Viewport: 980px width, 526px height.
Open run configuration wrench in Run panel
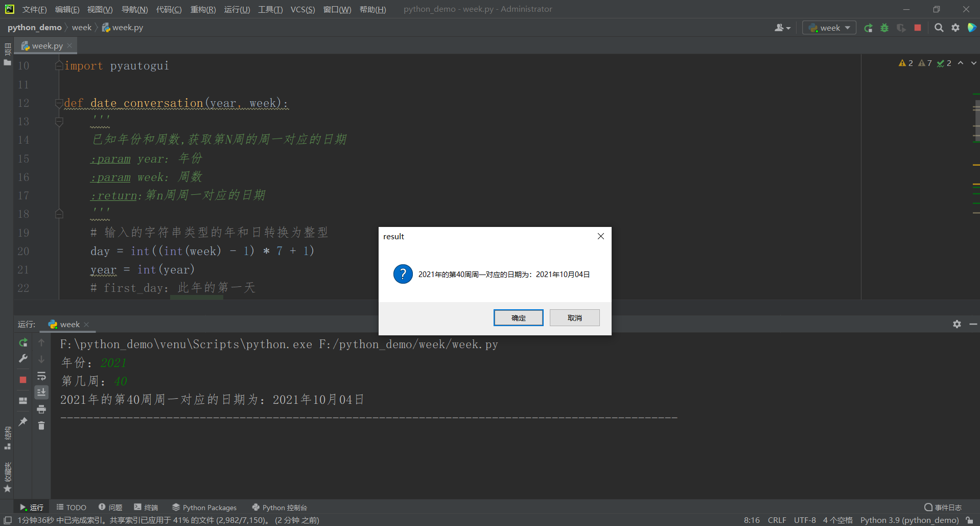(23, 359)
